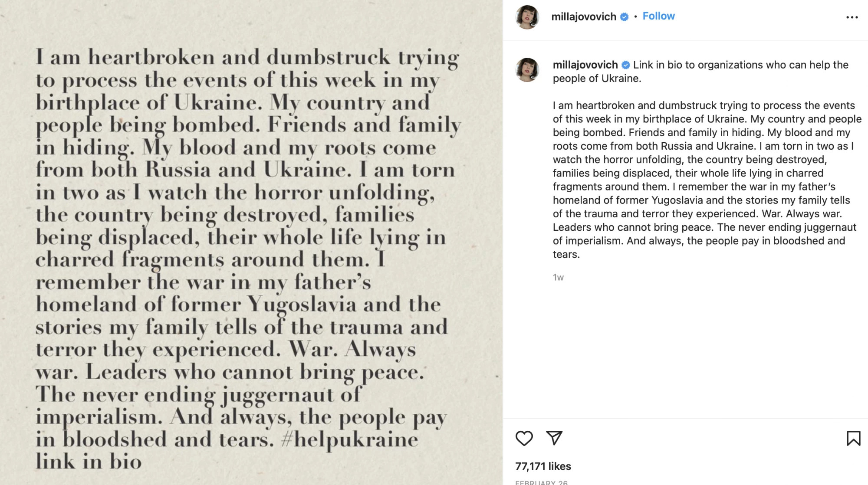The height and width of the screenshot is (485, 868).
Task: Click the verified badge in the header
Action: [624, 17]
